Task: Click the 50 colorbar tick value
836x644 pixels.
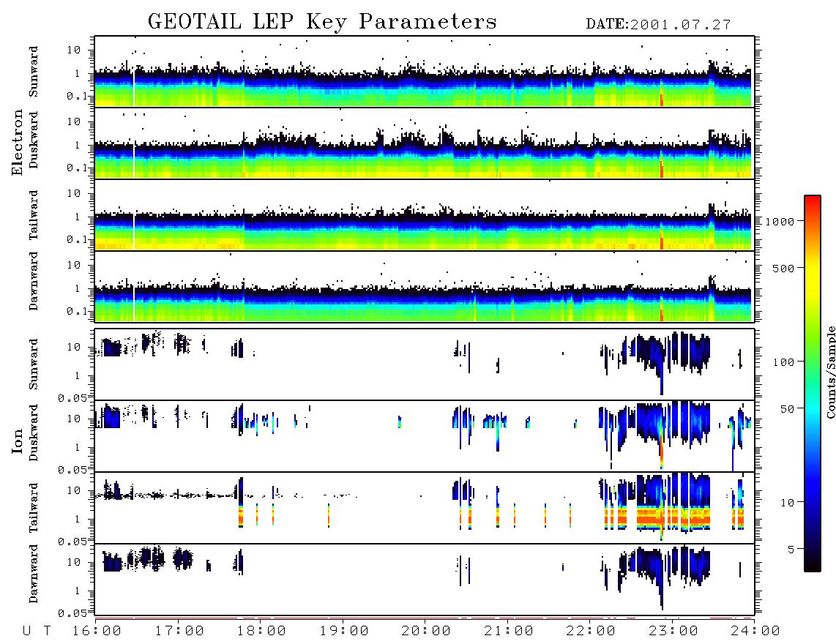Action: tap(788, 409)
